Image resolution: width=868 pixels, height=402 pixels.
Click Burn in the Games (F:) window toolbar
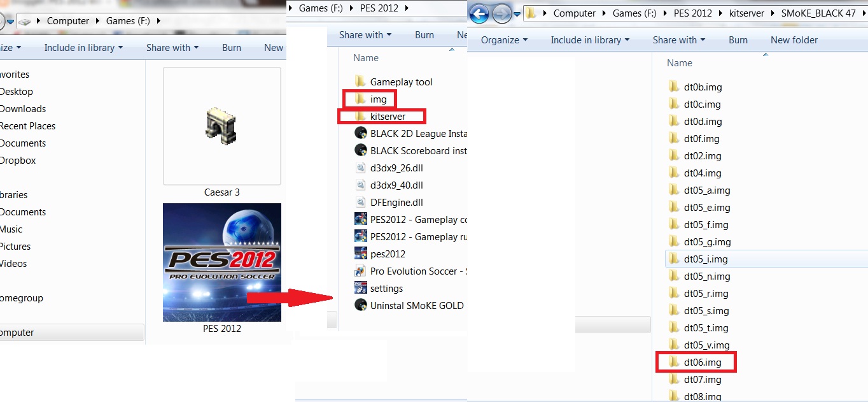pos(232,47)
